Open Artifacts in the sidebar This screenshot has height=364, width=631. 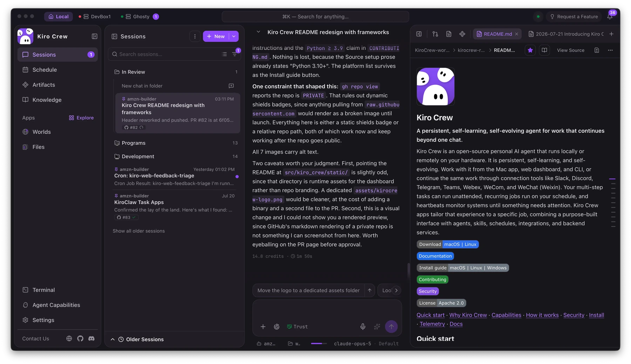pos(57,85)
